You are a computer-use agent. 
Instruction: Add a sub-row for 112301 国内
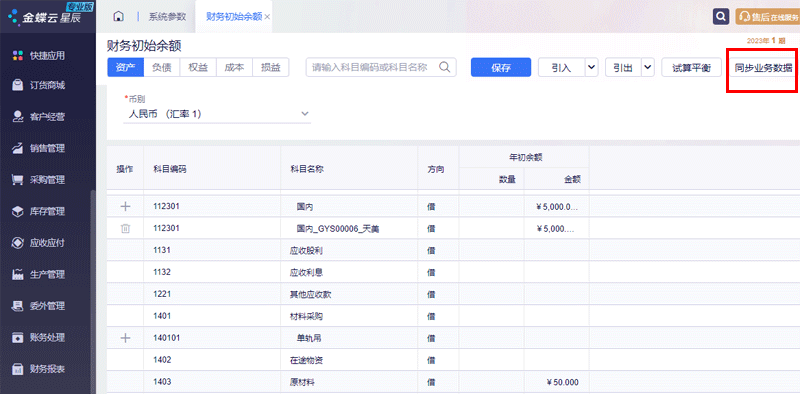tap(125, 207)
